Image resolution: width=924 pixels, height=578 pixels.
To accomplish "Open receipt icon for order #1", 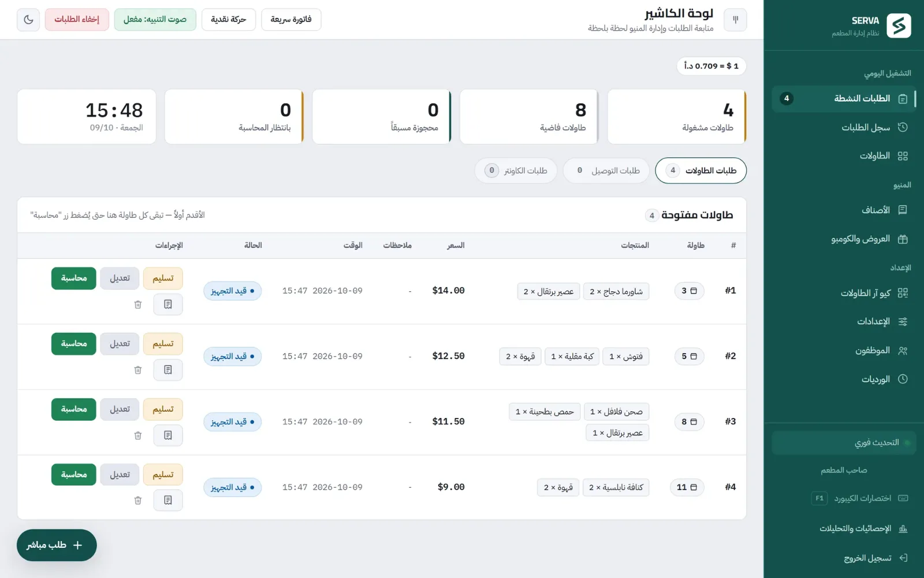I will coord(168,304).
